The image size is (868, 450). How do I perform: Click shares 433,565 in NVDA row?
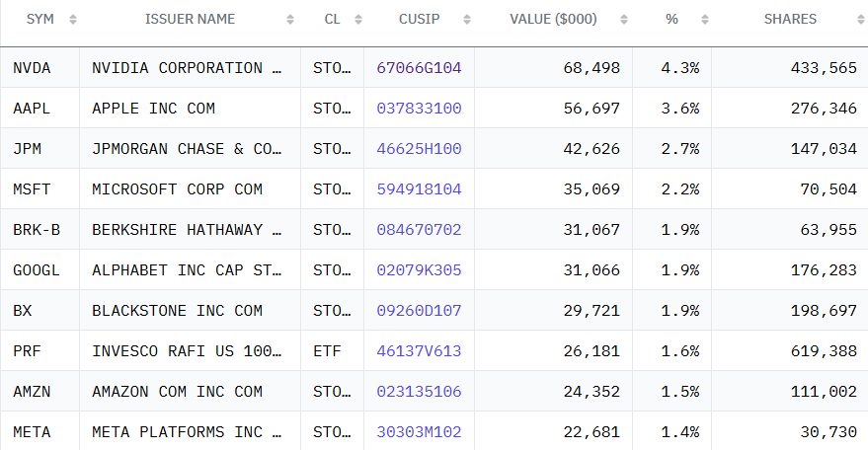tap(824, 67)
